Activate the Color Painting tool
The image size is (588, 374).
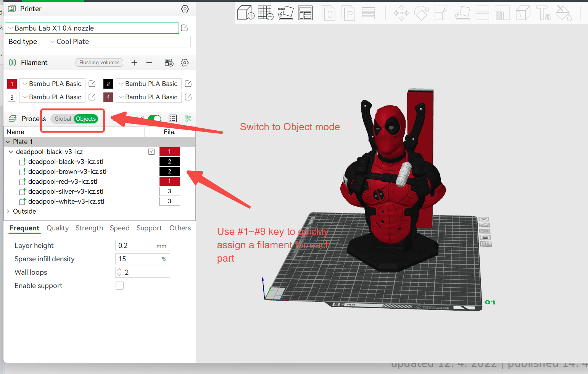564,13
